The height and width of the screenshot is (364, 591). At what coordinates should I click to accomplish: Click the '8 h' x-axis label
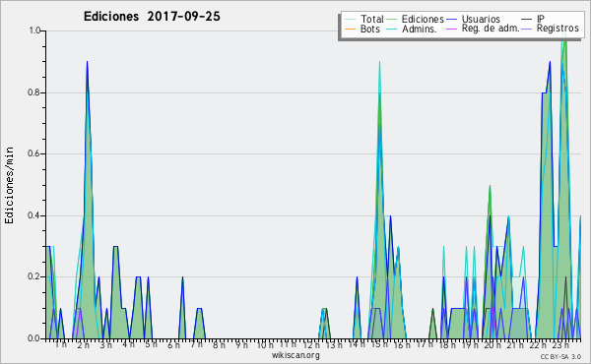click(x=219, y=344)
